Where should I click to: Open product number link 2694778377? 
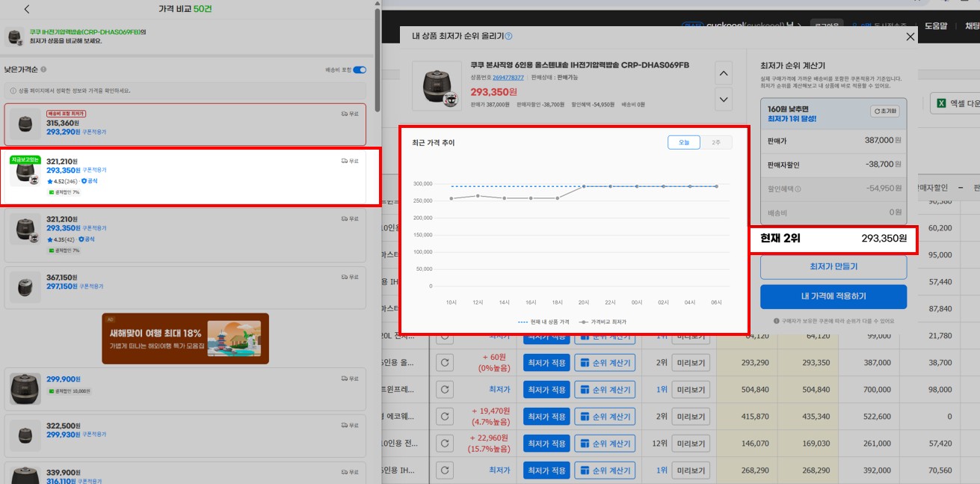(x=508, y=77)
